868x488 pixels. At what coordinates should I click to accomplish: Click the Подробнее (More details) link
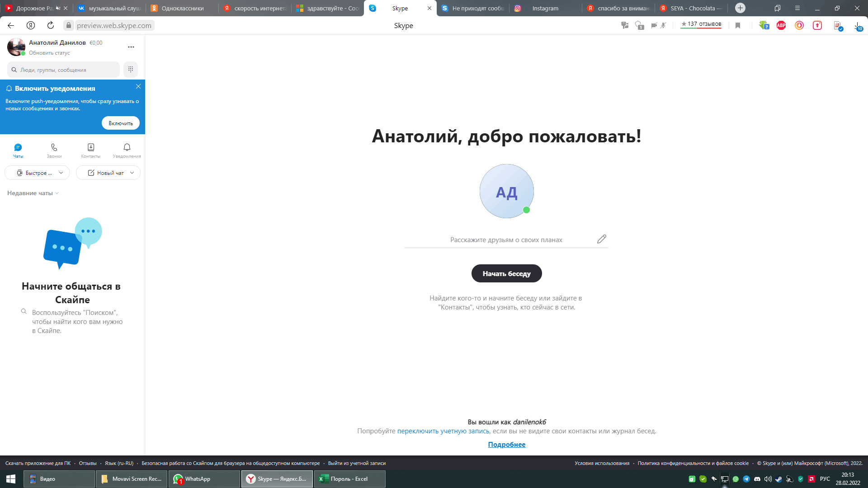click(x=506, y=444)
